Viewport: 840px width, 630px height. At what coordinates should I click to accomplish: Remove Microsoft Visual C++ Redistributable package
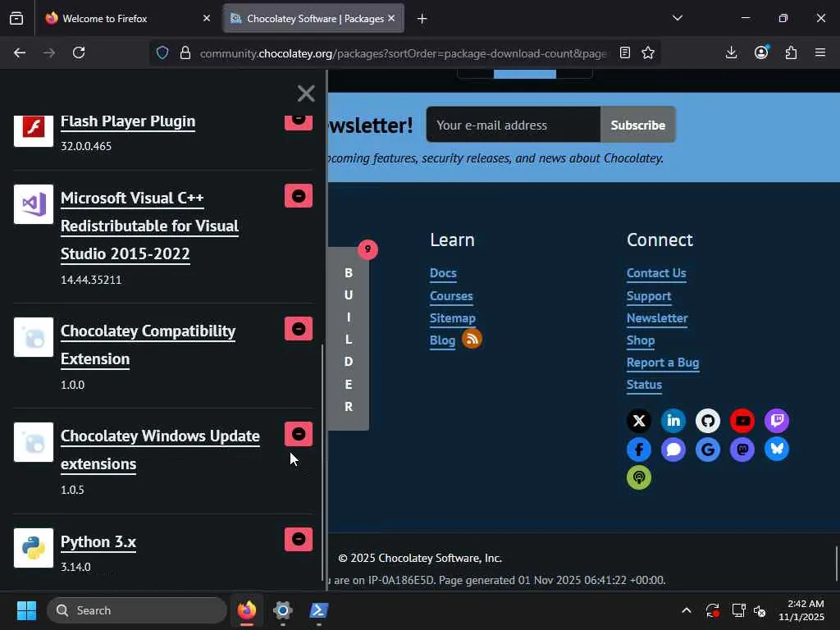299,196
